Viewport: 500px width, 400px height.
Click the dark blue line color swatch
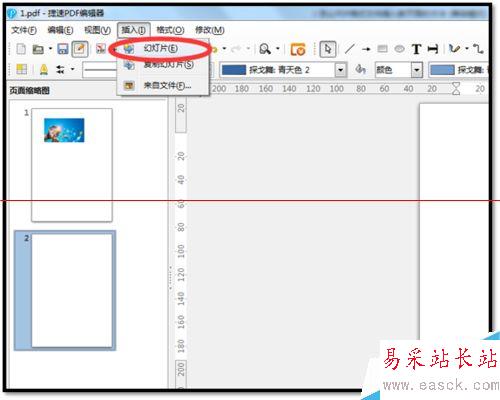click(234, 70)
